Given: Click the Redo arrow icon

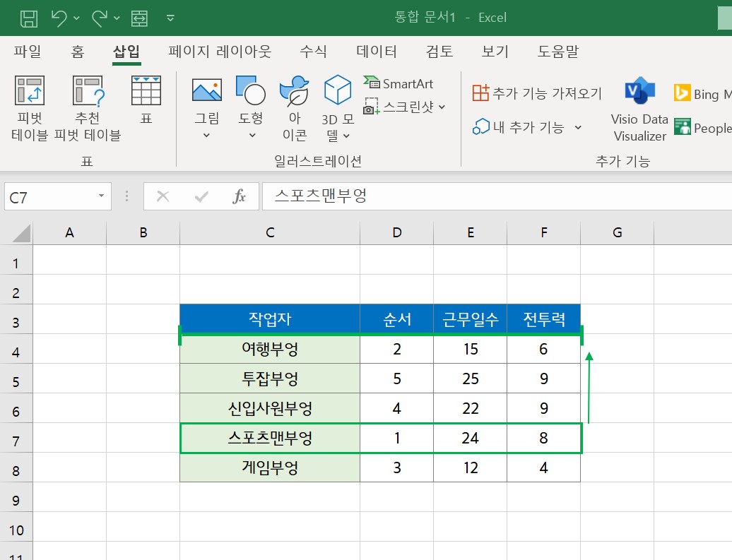Looking at the screenshot, I should click(x=100, y=18).
